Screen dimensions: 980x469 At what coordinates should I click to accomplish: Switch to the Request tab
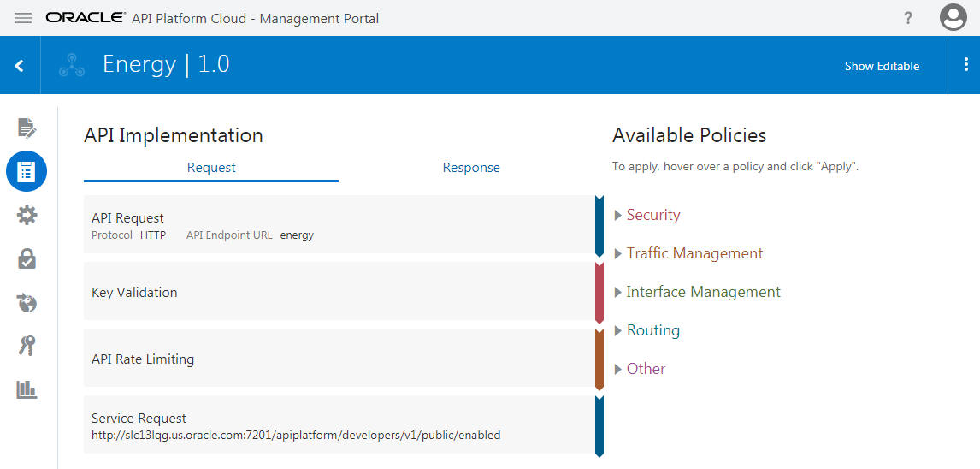[x=211, y=168]
